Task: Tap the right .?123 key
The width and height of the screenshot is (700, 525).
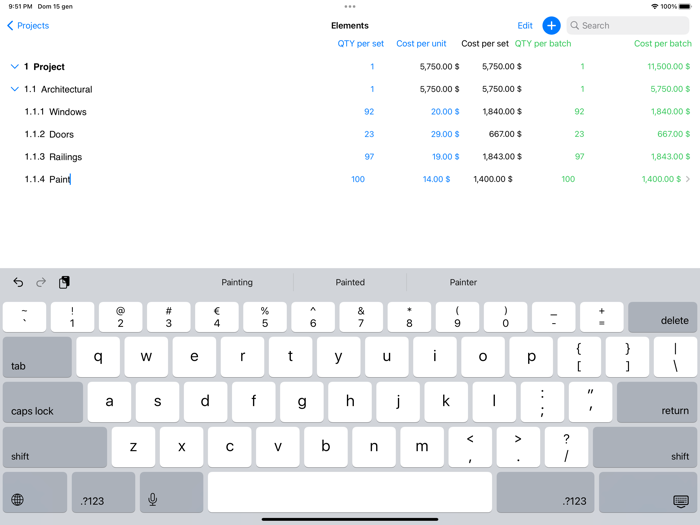Action: click(x=545, y=492)
